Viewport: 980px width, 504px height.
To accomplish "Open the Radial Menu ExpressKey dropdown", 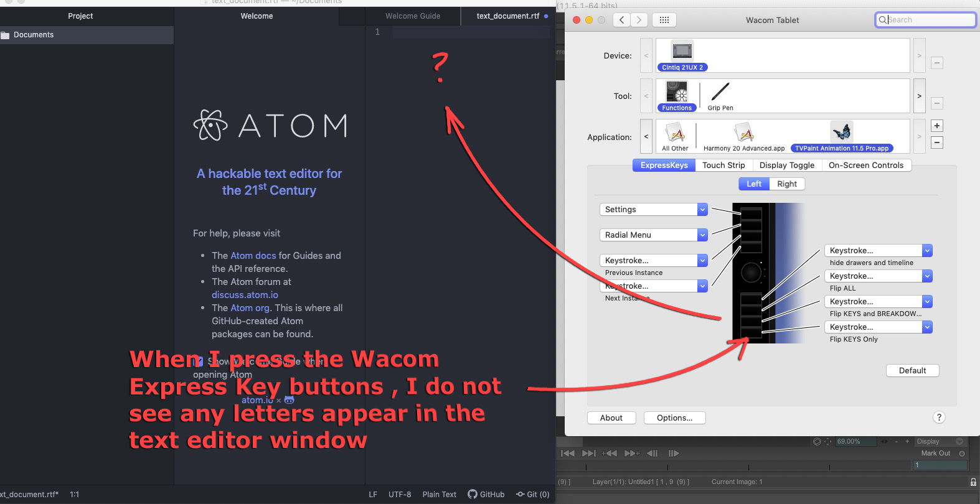I will point(654,235).
